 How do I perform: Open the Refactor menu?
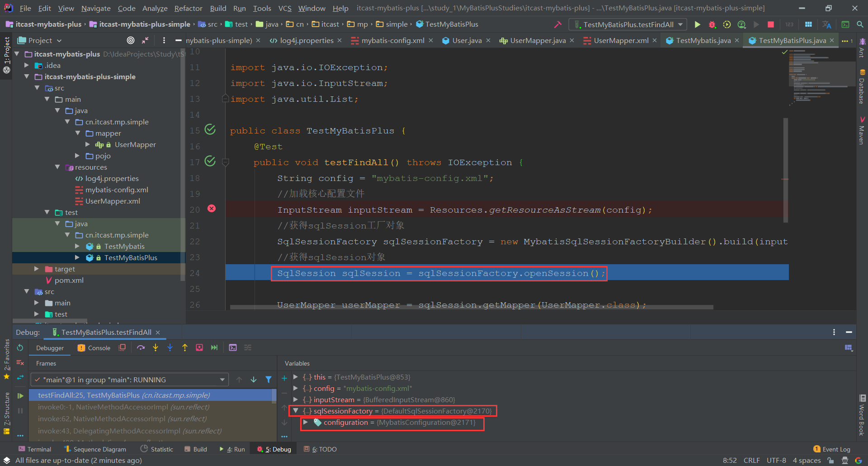(x=188, y=8)
